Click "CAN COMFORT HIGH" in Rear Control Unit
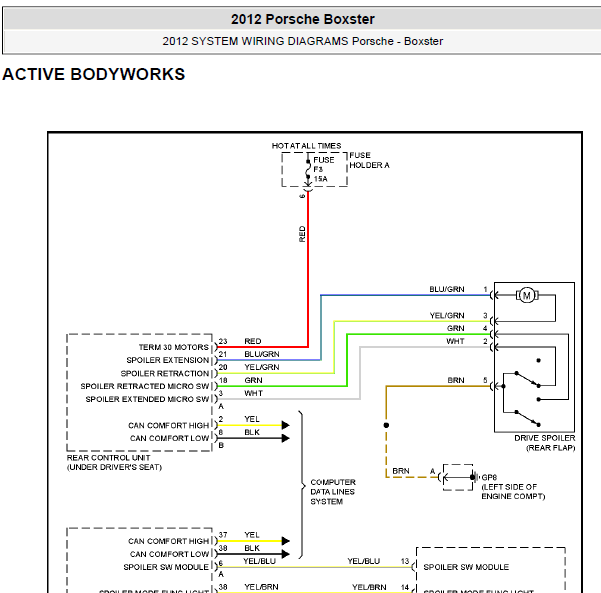The image size is (601, 593). [x=169, y=425]
